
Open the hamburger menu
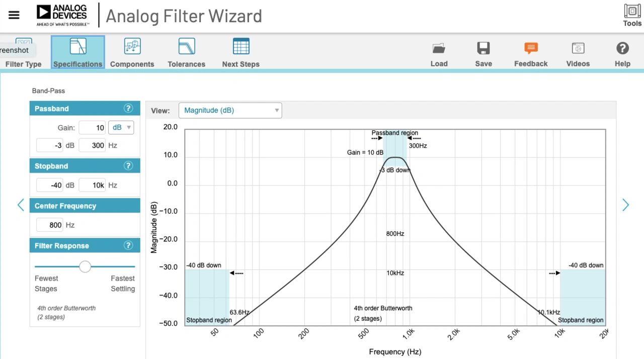[x=14, y=15]
